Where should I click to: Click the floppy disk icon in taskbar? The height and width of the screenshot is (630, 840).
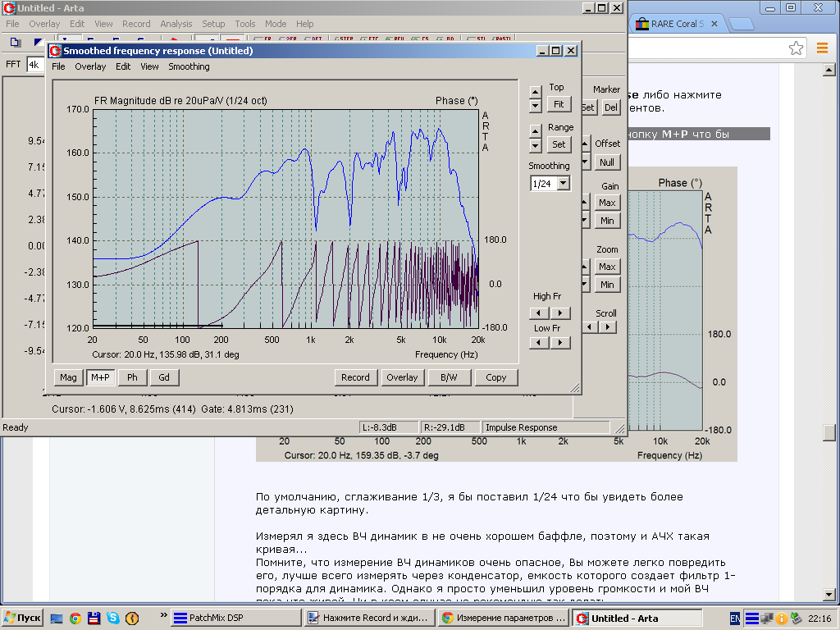pos(94,618)
